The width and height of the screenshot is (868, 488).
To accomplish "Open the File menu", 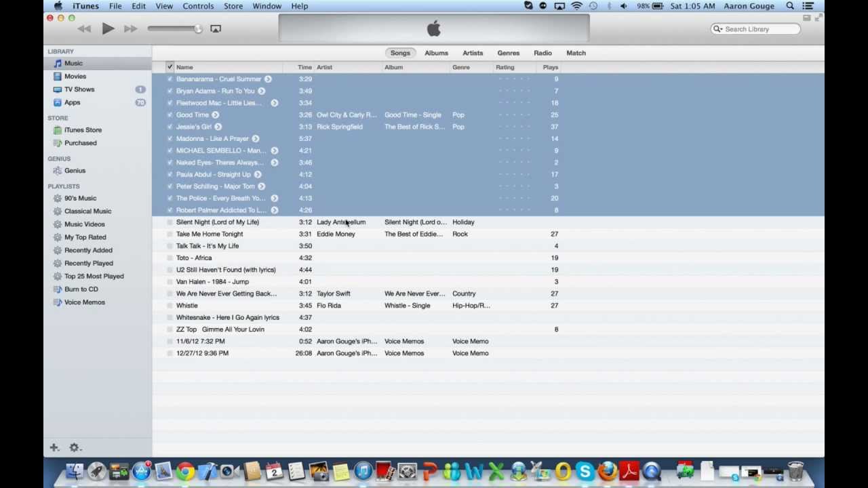I will pyautogui.click(x=115, y=6).
